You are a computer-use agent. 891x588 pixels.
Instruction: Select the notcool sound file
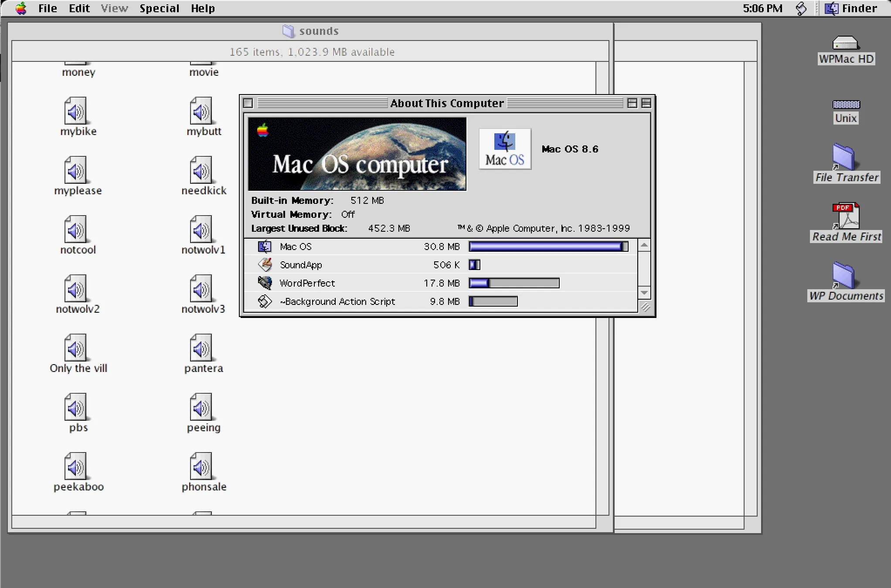[75, 229]
